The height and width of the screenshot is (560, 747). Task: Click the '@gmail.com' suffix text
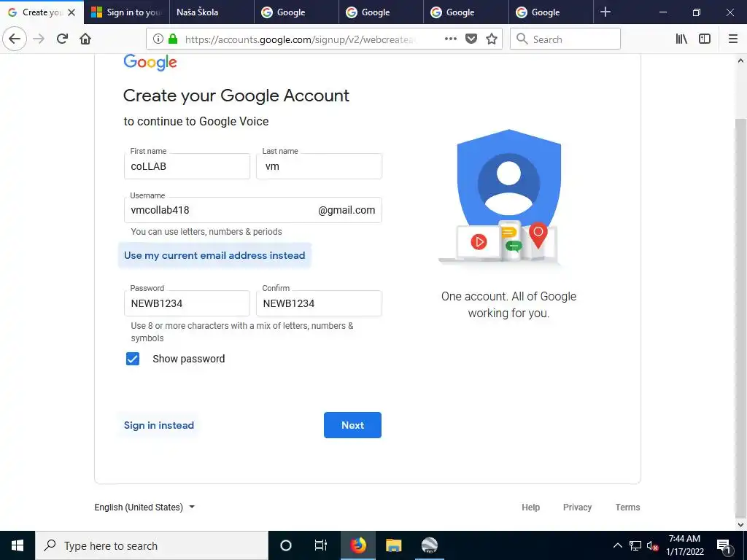click(x=347, y=210)
